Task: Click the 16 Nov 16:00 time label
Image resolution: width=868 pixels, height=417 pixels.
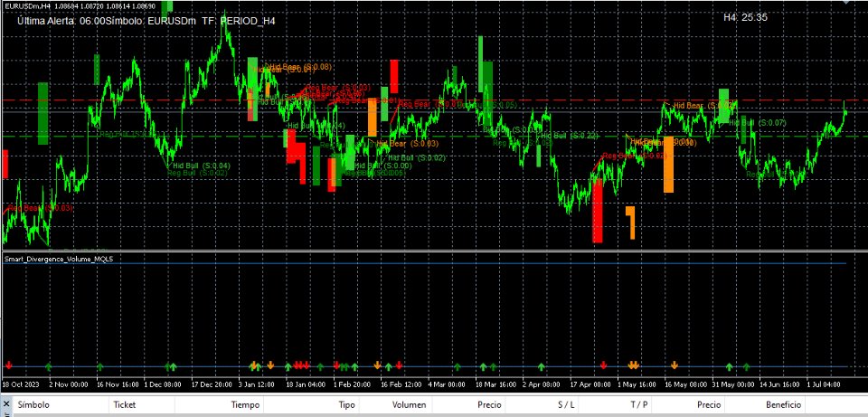Action: (x=117, y=384)
